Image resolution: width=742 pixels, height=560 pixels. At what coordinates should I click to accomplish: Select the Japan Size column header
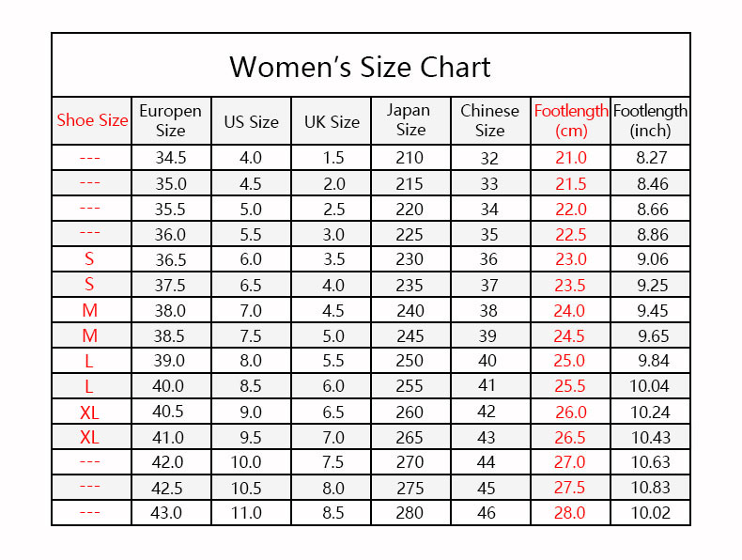pyautogui.click(x=410, y=120)
